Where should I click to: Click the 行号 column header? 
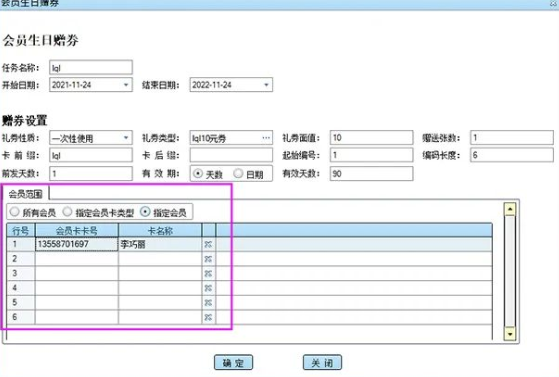pos(21,230)
